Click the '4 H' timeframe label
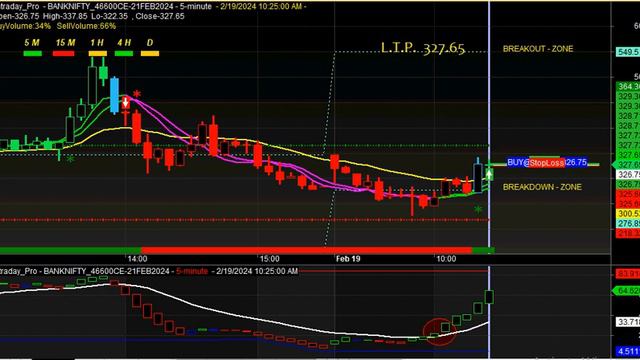Screen dimensions: 640x360 (x=124, y=42)
